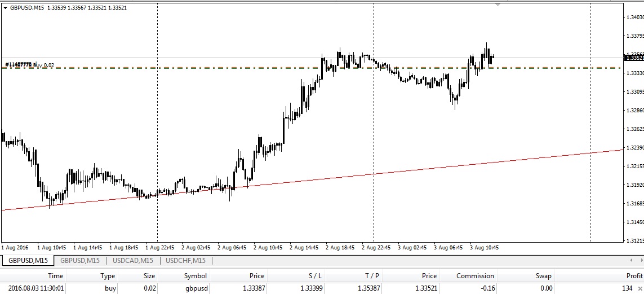
Task: Click the buy type cell
Action: coord(110,288)
